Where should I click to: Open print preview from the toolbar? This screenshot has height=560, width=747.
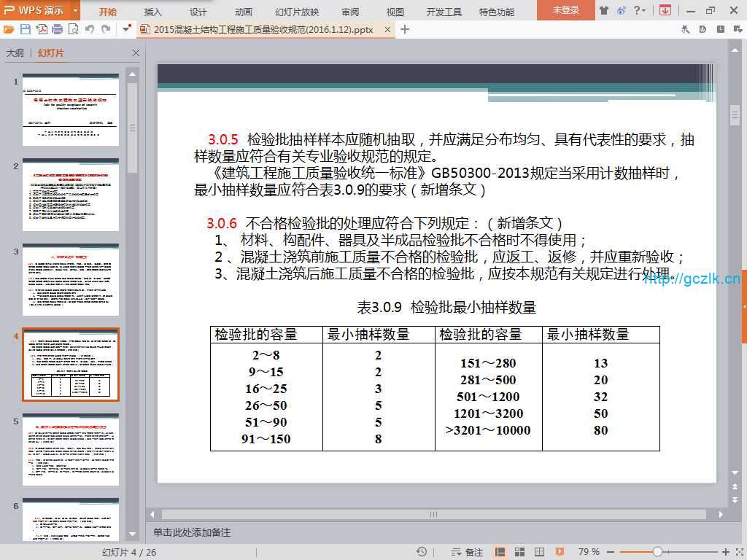click(x=73, y=29)
